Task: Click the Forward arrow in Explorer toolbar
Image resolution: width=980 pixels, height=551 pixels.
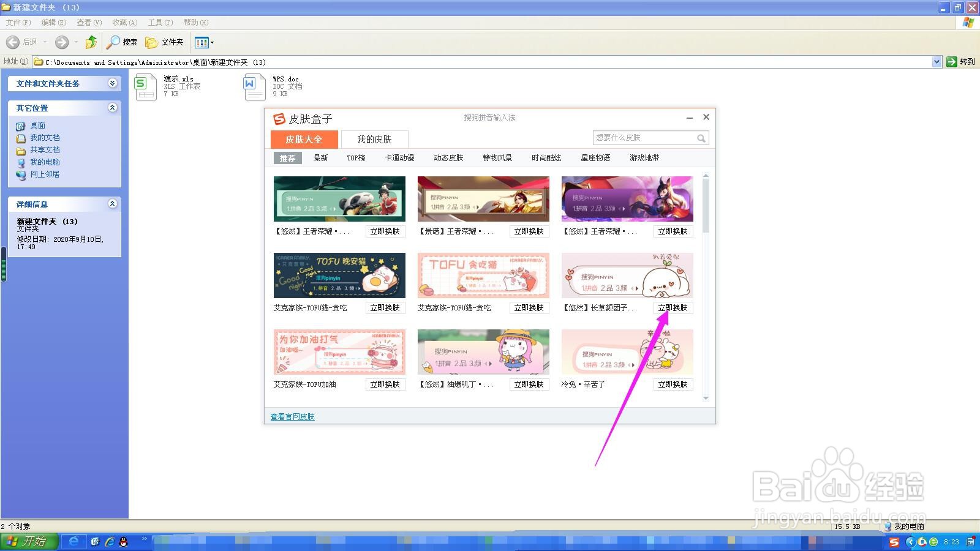Action: [x=62, y=42]
